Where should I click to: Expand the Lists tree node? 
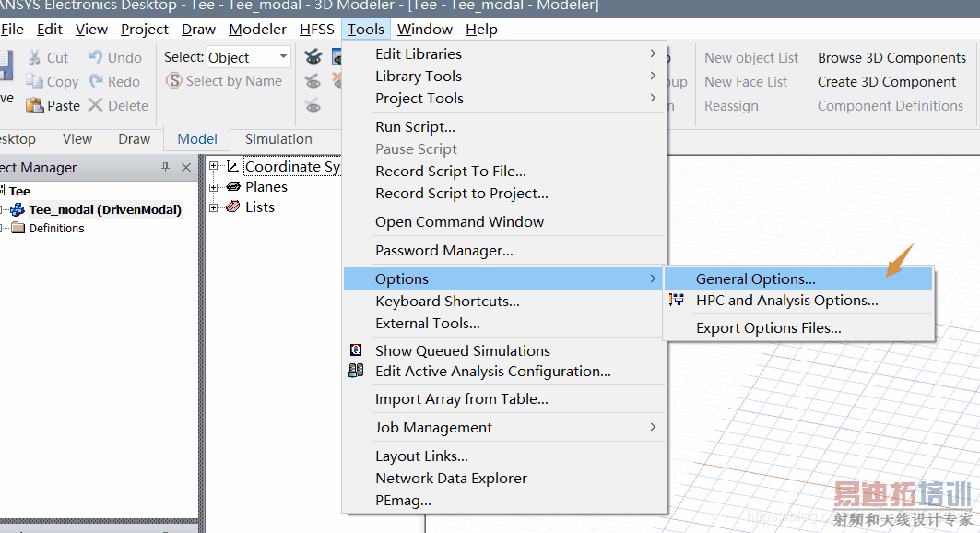215,207
